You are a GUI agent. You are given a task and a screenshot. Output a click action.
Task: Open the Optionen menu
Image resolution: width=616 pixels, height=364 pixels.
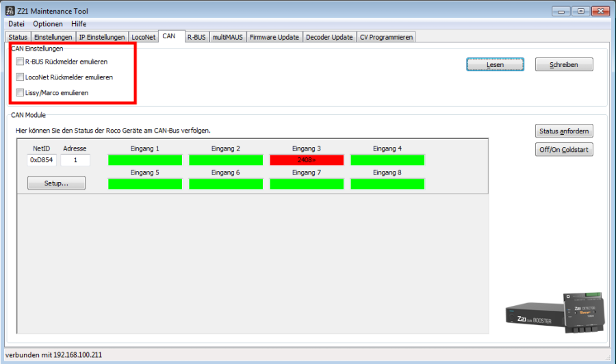(x=48, y=24)
